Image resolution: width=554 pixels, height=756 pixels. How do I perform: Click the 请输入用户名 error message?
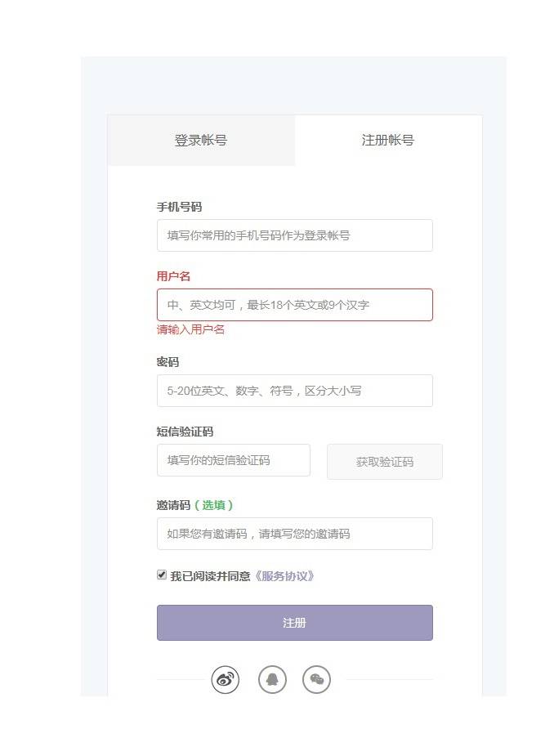190,329
